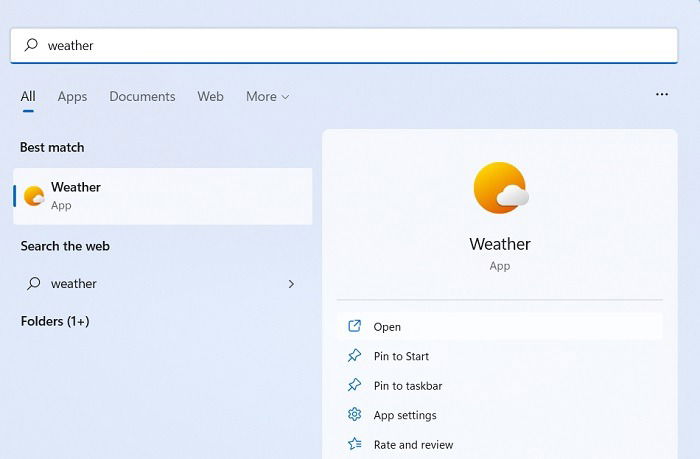This screenshot has height=459, width=700.
Task: Click the pin icon next to Pin to Start
Action: [x=354, y=356]
